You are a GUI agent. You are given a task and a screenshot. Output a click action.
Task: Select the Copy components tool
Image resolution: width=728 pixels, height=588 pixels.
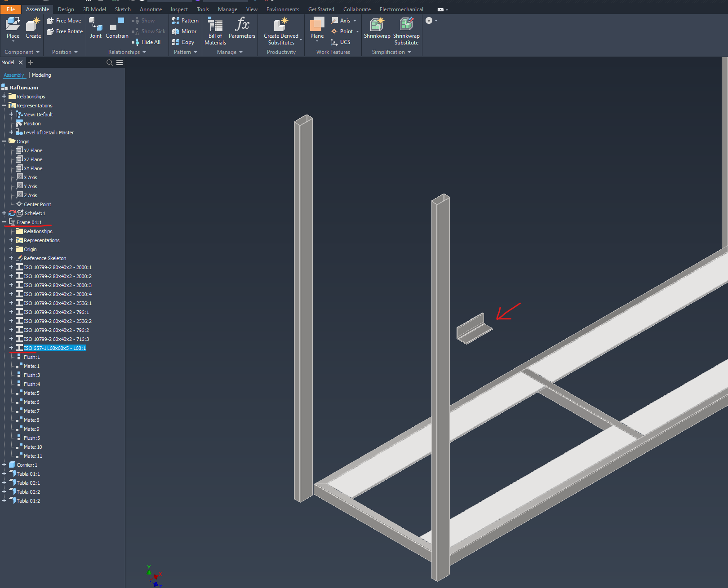pos(185,42)
